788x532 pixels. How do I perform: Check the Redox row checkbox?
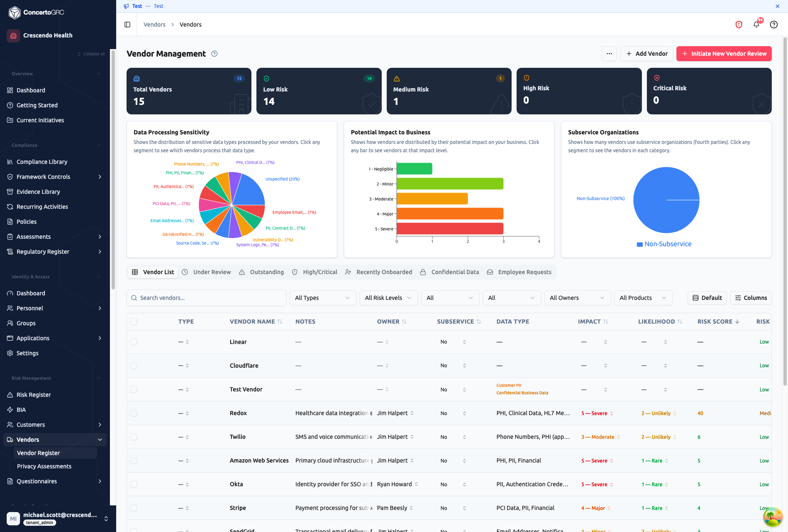pos(134,413)
